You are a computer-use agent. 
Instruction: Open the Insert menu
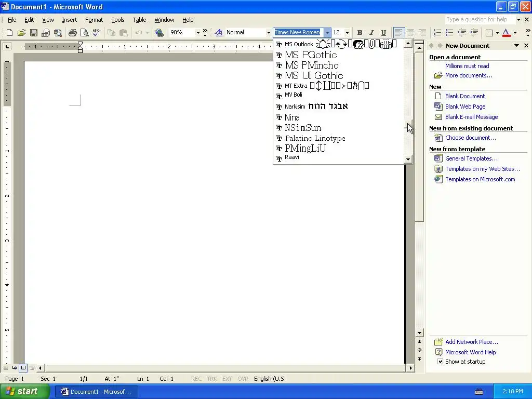[69, 20]
